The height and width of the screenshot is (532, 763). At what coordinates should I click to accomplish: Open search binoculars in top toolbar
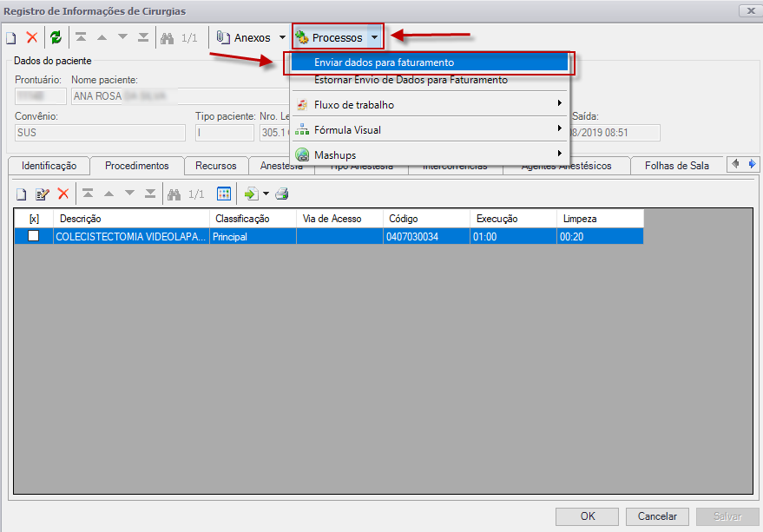point(167,38)
